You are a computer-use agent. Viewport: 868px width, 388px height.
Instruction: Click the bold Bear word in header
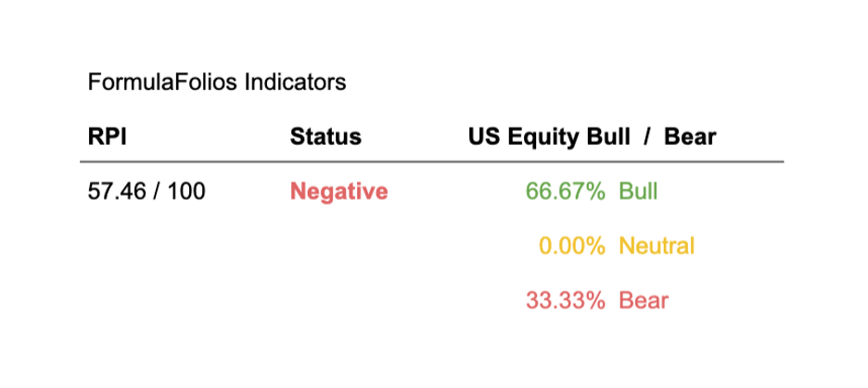[x=690, y=137]
